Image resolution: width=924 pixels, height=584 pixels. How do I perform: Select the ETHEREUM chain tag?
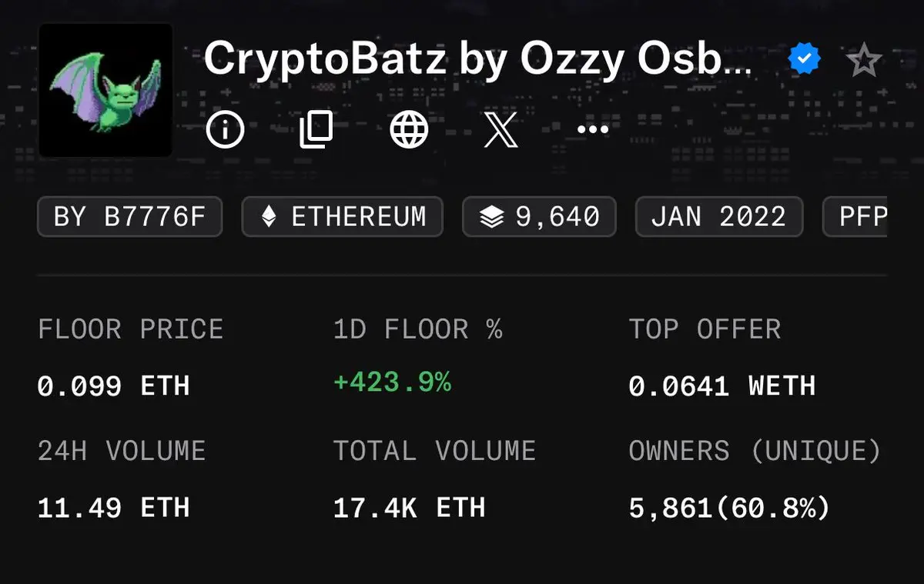pos(342,217)
